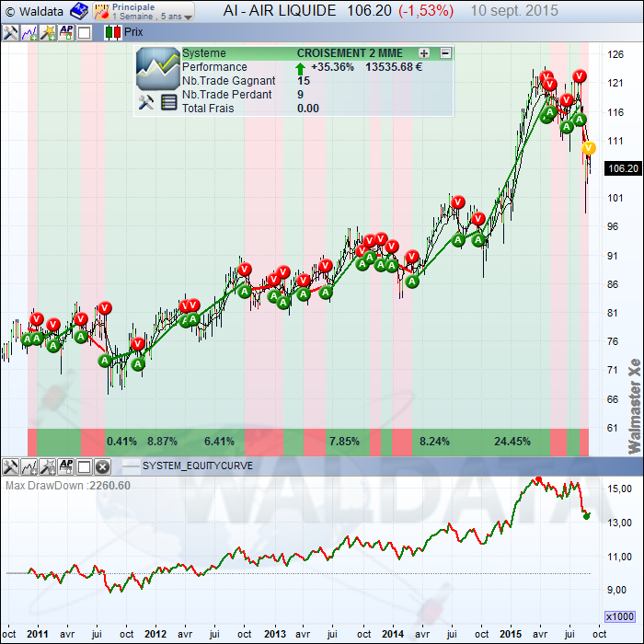Click SYSTEM_EQUITYCURVE label
The image size is (644, 644).
pos(198,466)
